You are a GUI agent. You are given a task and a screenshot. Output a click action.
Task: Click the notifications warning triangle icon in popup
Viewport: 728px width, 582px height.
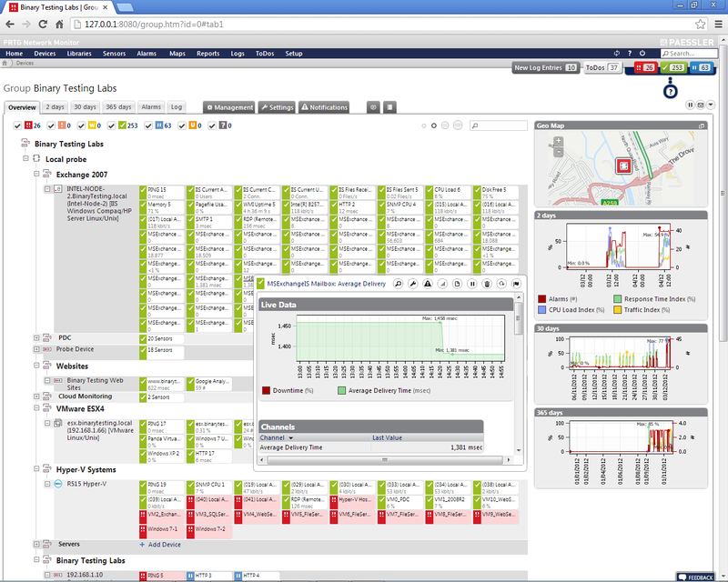(x=428, y=284)
